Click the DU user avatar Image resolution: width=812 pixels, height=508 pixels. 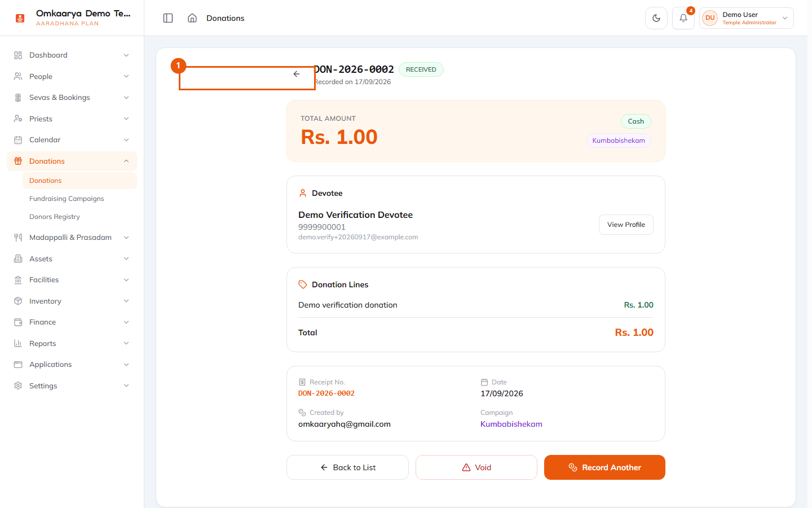point(710,18)
